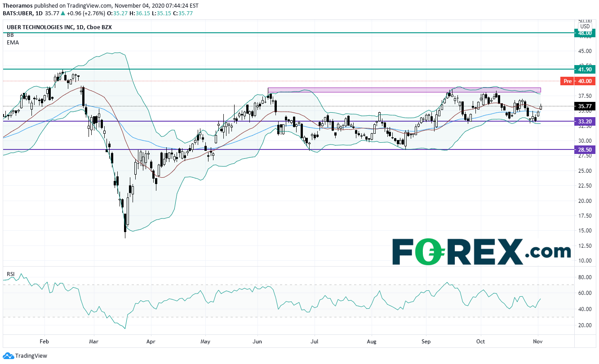Click the RSI indicator label
The width and height of the screenshot is (599, 364).
pos(10,274)
